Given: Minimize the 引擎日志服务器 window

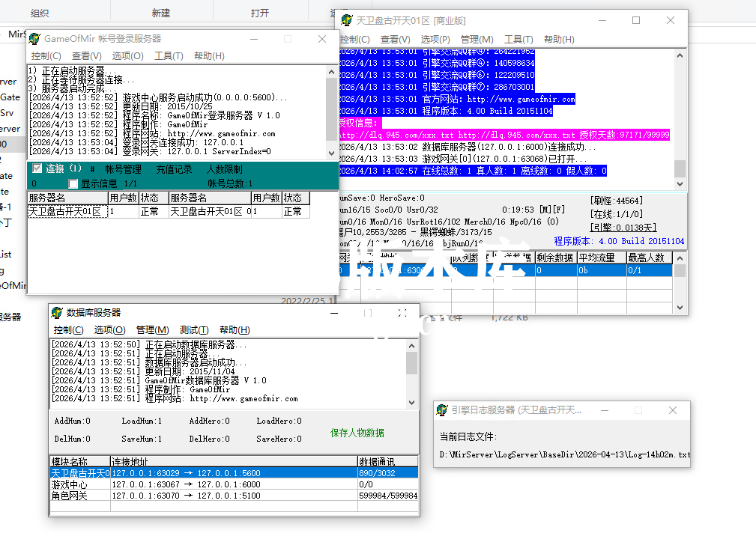Looking at the screenshot, I should point(603,410).
